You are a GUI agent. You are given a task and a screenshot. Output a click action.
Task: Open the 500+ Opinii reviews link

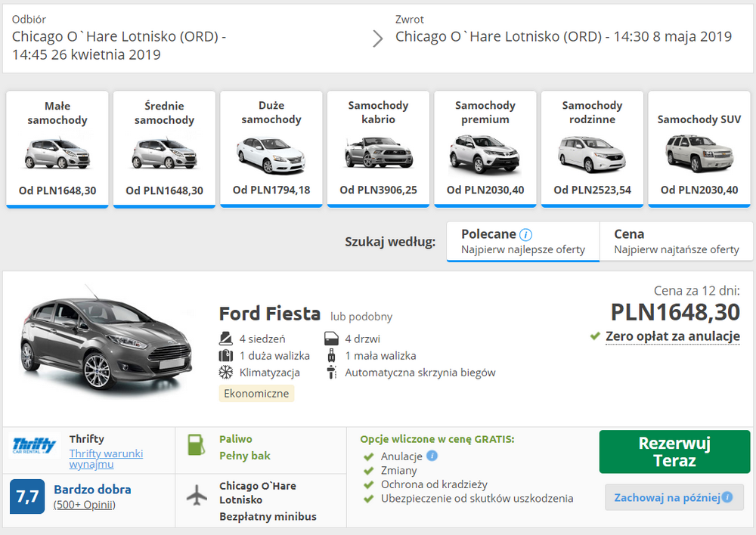click(85, 504)
